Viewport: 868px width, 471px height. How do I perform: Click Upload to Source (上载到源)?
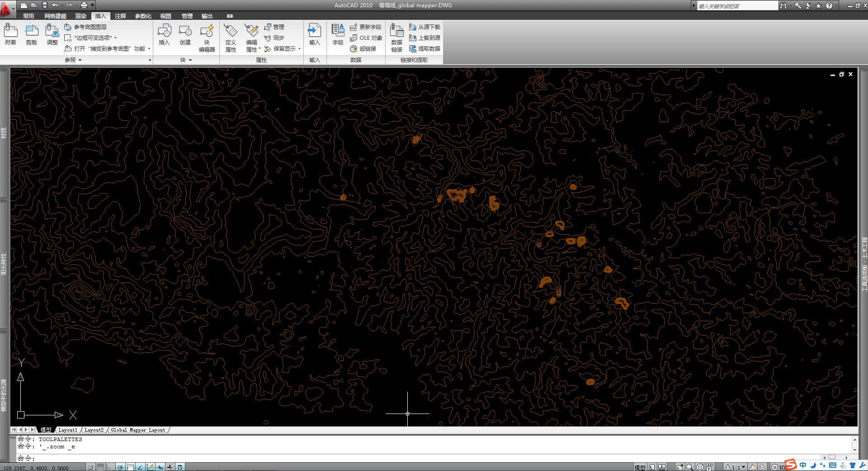424,38
